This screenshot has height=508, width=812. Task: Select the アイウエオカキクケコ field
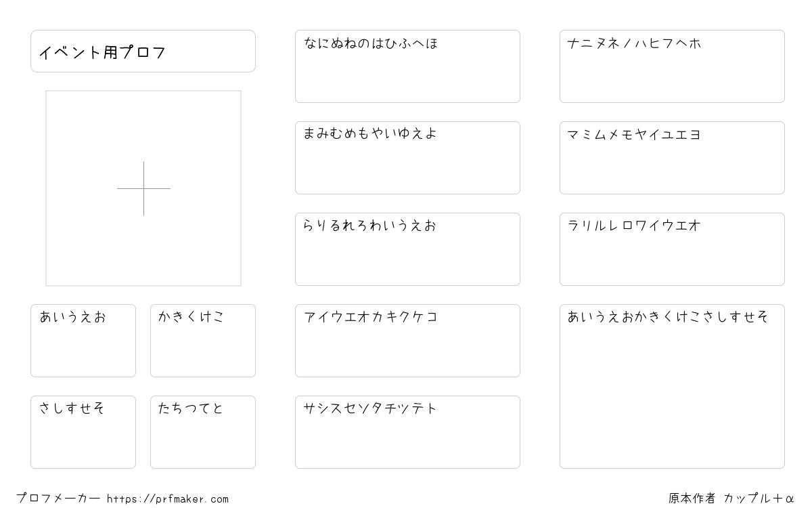(407, 341)
